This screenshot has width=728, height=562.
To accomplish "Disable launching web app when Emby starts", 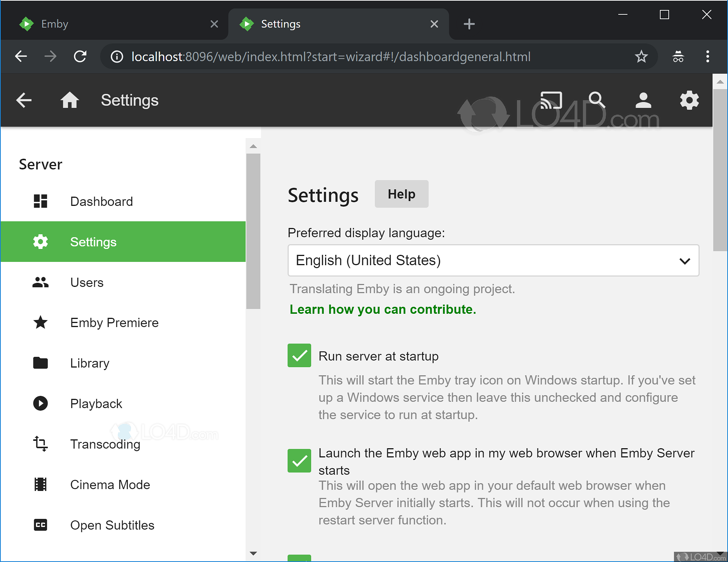I will 299,461.
